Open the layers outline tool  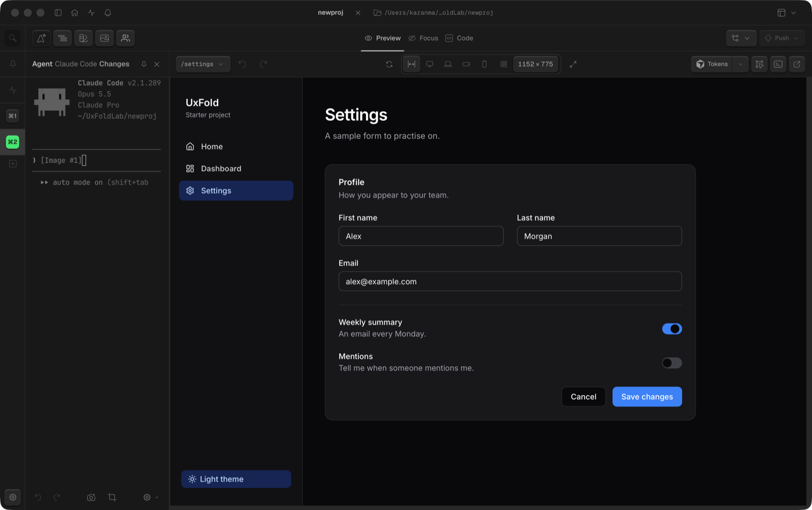coord(62,38)
